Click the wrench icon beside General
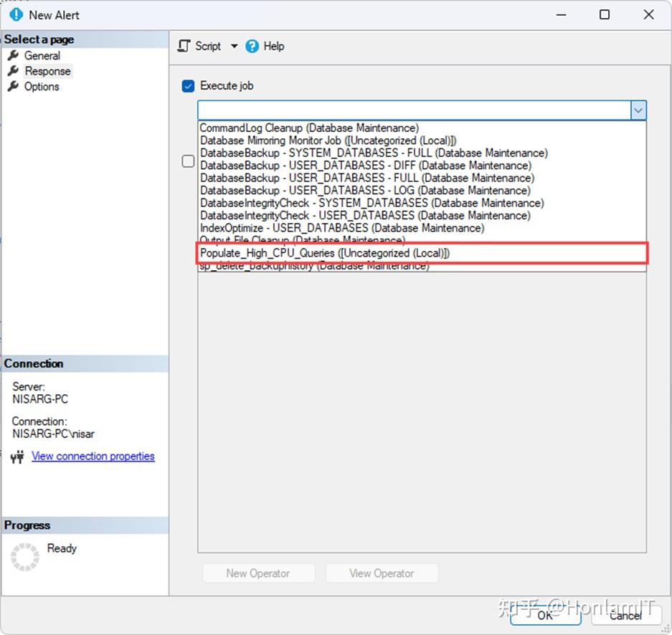The image size is (672, 635). (14, 55)
